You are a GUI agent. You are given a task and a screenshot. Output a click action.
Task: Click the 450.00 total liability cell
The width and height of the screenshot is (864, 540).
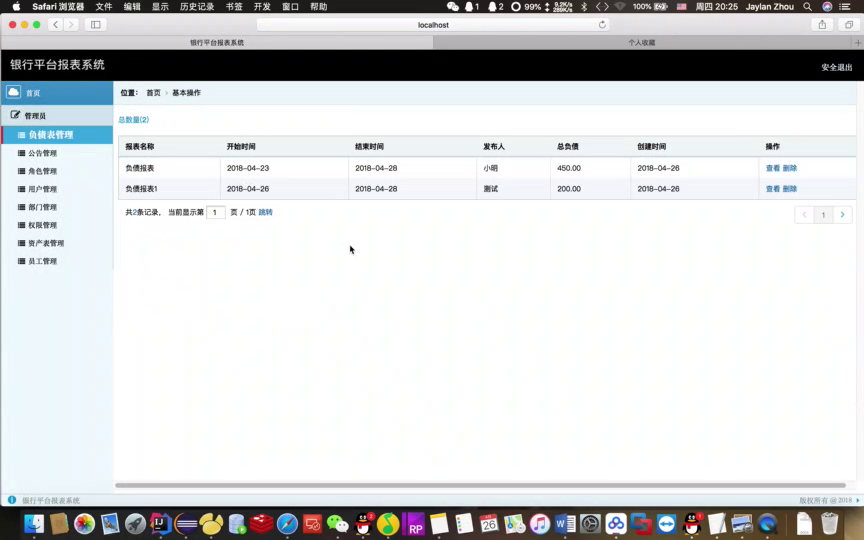coord(569,168)
